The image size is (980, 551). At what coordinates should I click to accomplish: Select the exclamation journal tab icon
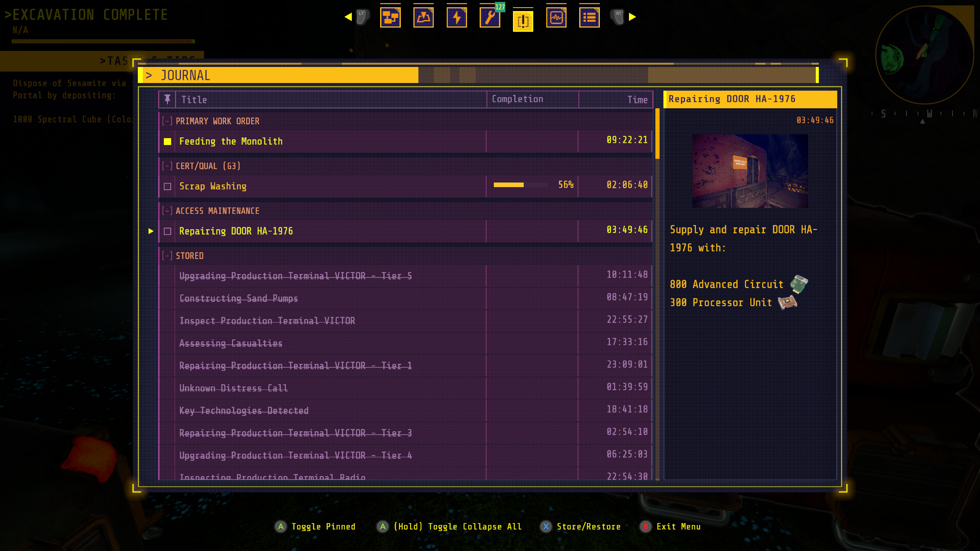tap(523, 20)
